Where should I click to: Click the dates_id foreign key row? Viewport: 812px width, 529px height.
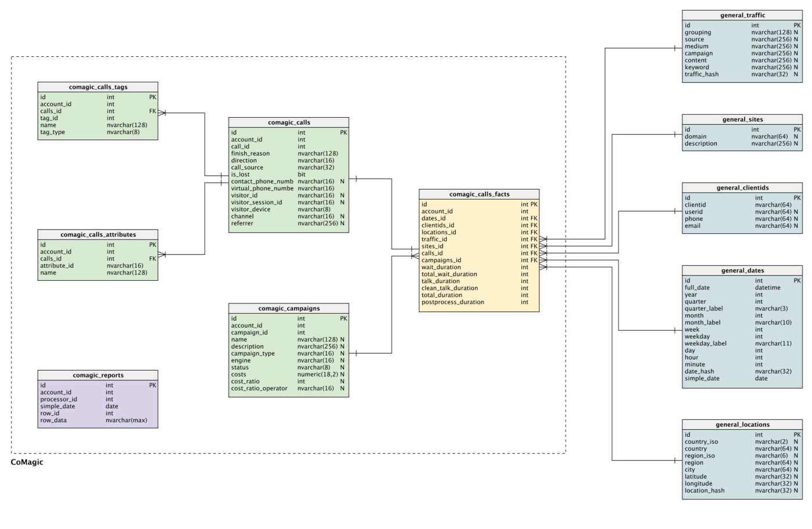coord(479,219)
